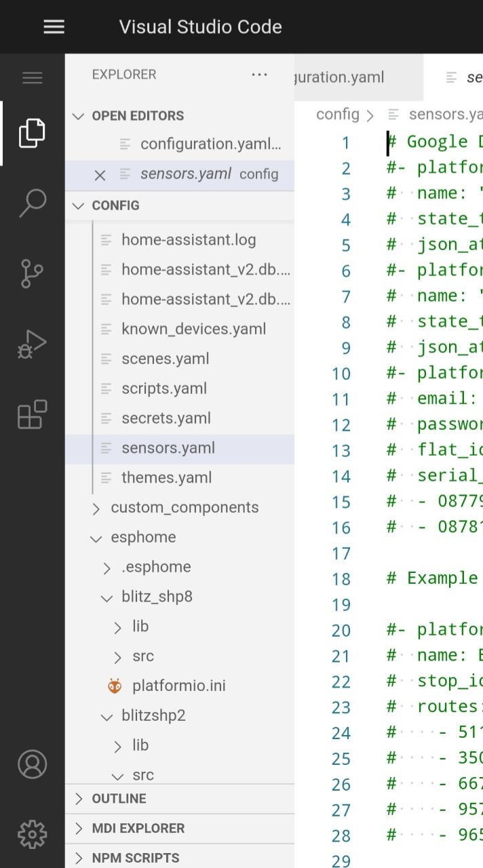Collapse the esphome folder

96,538
